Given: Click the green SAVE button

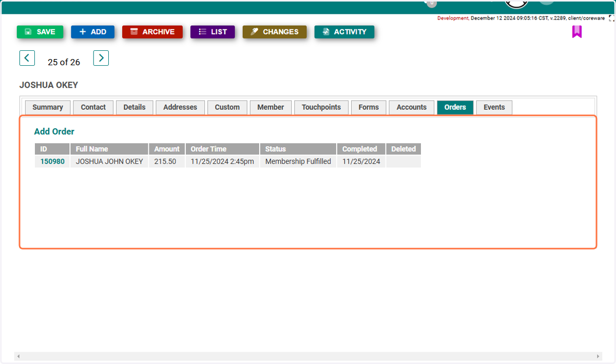Looking at the screenshot, I should tap(40, 32).
